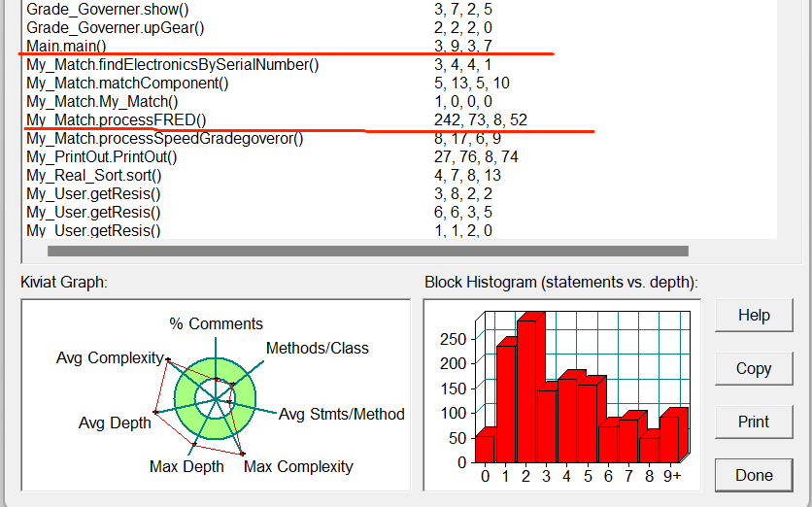
Task: Click metric values 27, 76, 8, 74
Action: point(476,157)
